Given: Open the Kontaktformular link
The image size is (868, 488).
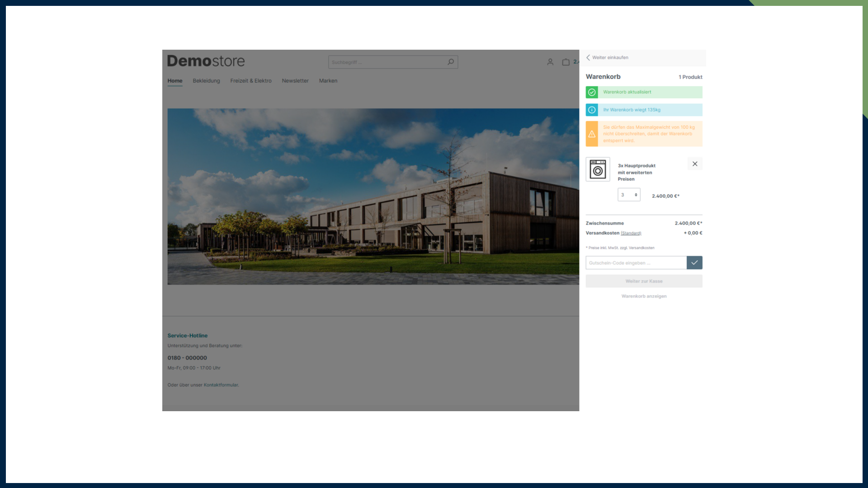Looking at the screenshot, I should pyautogui.click(x=221, y=385).
